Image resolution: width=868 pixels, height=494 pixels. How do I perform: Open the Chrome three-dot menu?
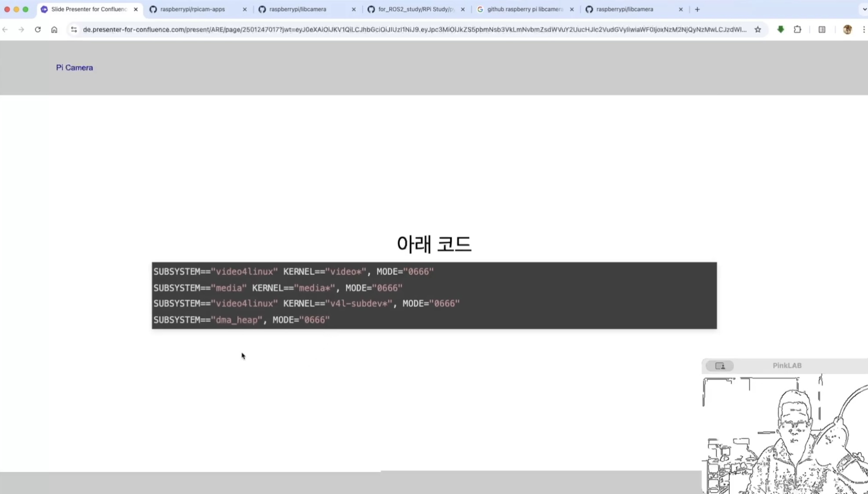coord(864,29)
